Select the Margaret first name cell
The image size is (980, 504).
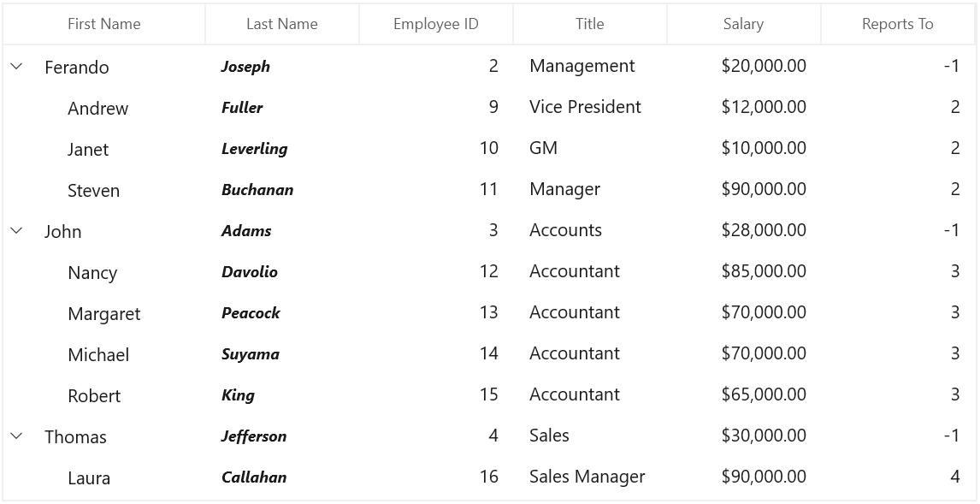click(104, 314)
